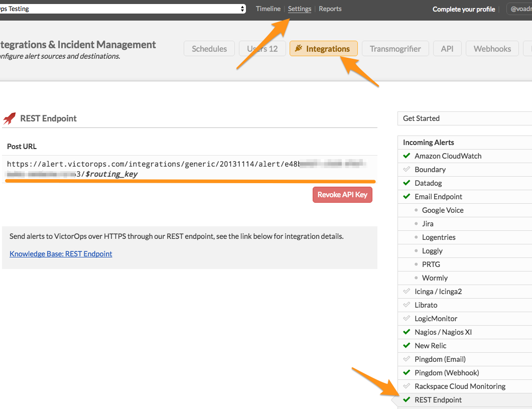This screenshot has height=409, width=532.
Task: Open the organization selector dropdown
Action: [122, 9]
